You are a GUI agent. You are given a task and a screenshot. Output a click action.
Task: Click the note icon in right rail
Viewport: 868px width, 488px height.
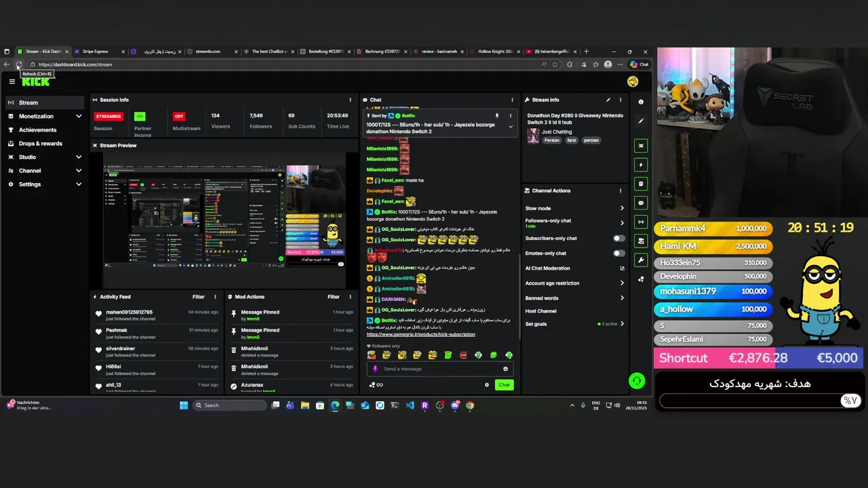pos(641,184)
